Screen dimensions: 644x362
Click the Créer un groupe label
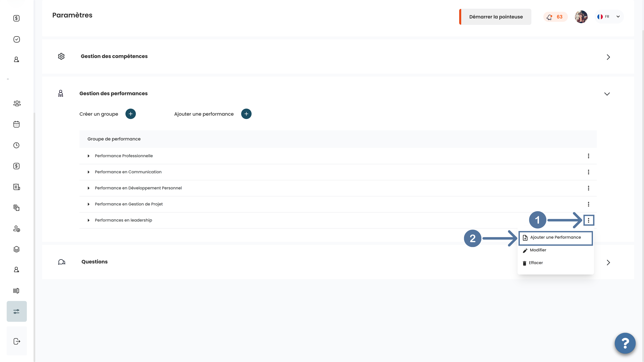99,114
